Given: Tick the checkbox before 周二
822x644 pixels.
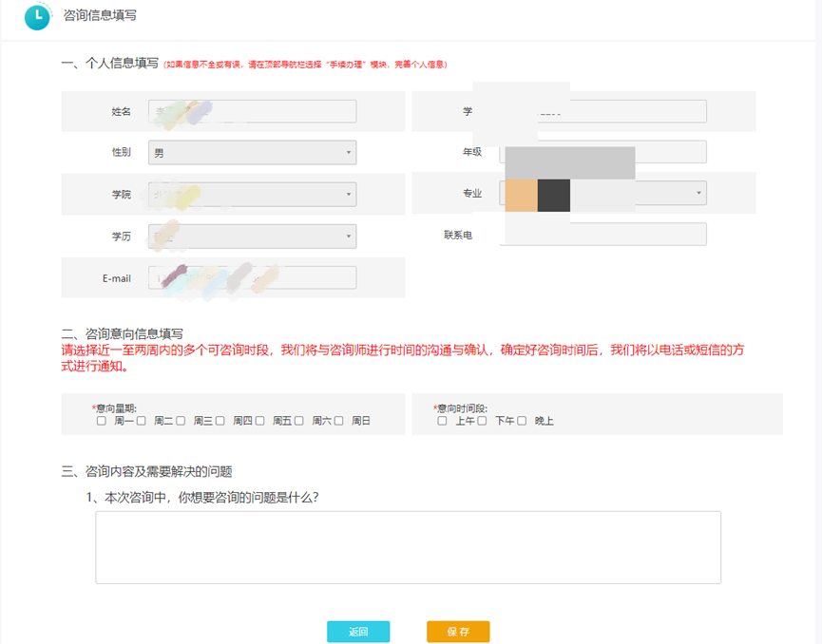Looking at the screenshot, I should click(141, 421).
